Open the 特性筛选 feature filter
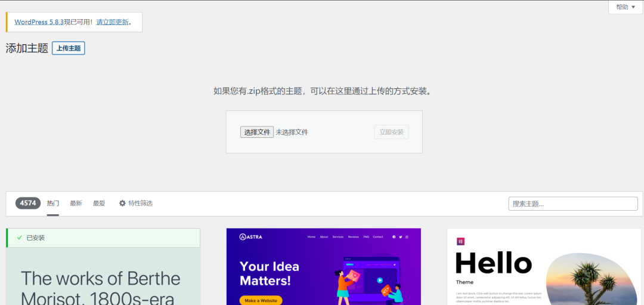This screenshot has height=305, width=644. tap(136, 204)
